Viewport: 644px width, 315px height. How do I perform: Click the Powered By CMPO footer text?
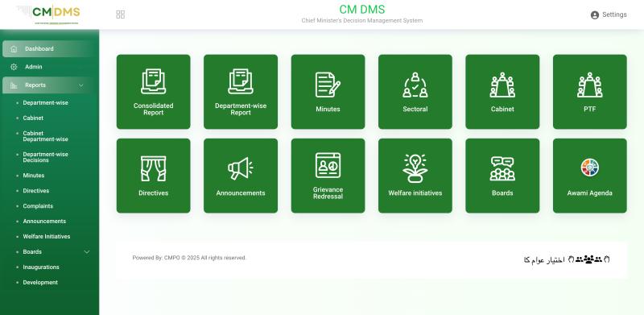[x=189, y=258]
